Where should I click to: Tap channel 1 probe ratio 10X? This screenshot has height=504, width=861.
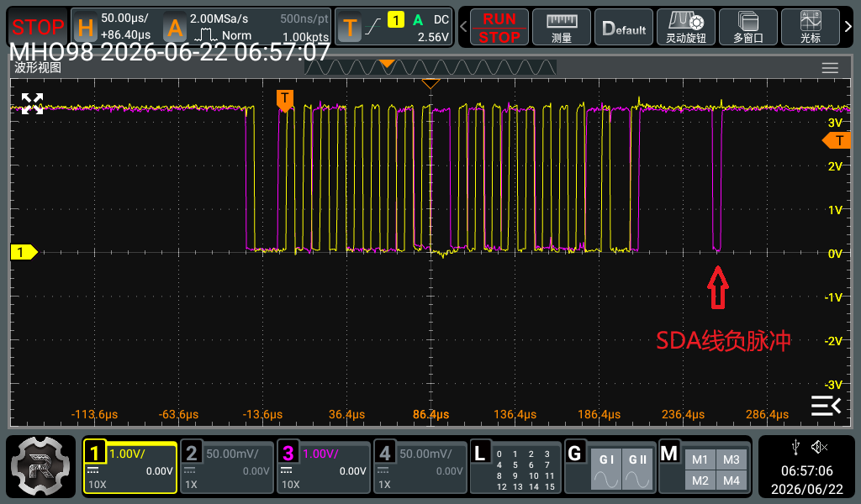[x=98, y=484]
